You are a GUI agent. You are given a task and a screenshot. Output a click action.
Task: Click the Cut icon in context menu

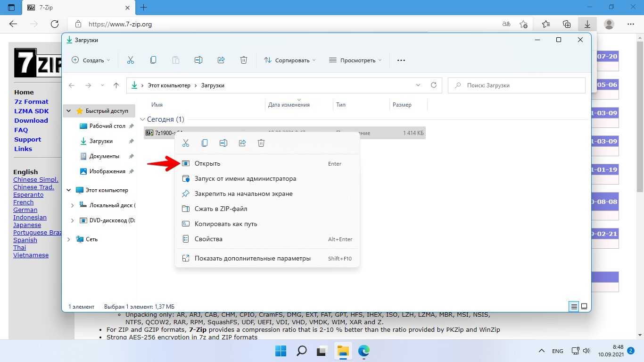[x=186, y=143]
